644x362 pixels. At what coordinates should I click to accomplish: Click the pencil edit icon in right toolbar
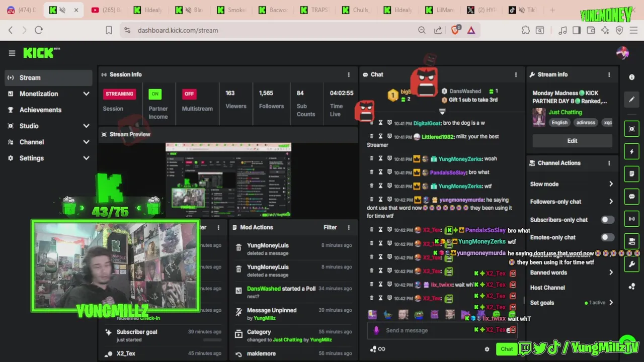tap(632, 100)
